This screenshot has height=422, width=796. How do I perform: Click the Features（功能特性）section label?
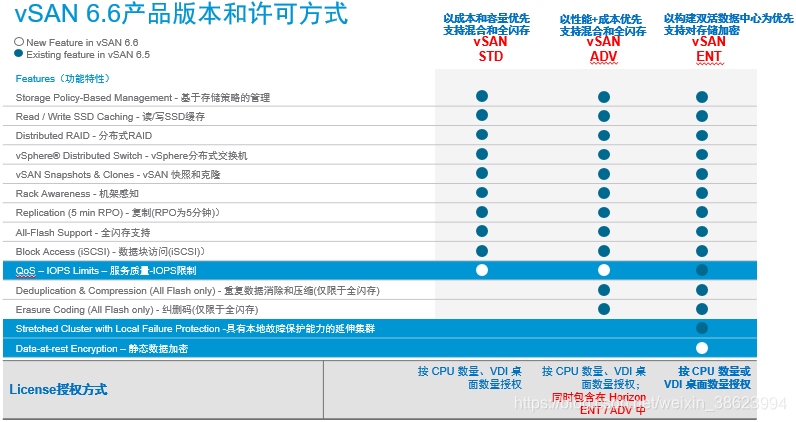pyautogui.click(x=63, y=79)
